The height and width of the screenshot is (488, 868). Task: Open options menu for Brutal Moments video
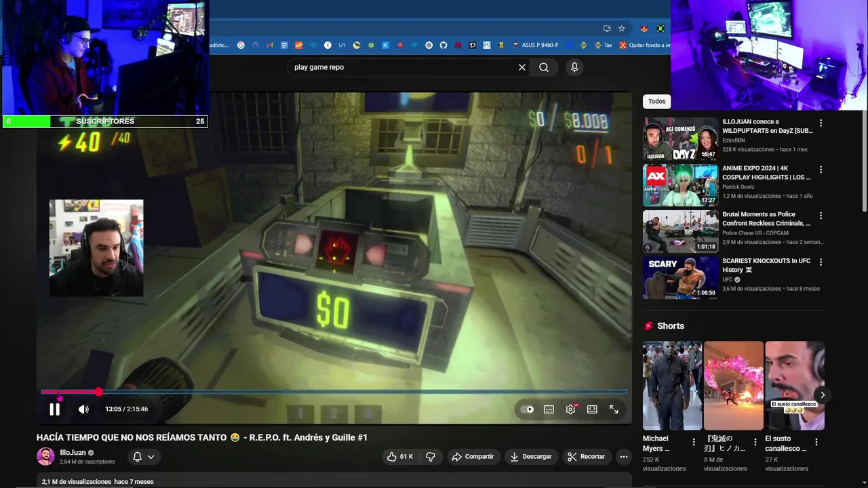821,216
